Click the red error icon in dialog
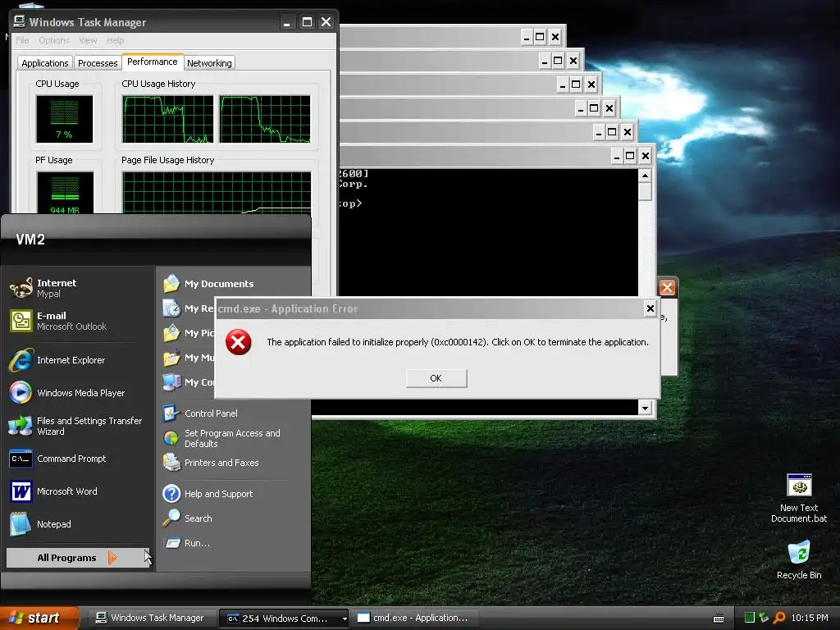Screen dimensions: 840x630 pyautogui.click(x=239, y=342)
